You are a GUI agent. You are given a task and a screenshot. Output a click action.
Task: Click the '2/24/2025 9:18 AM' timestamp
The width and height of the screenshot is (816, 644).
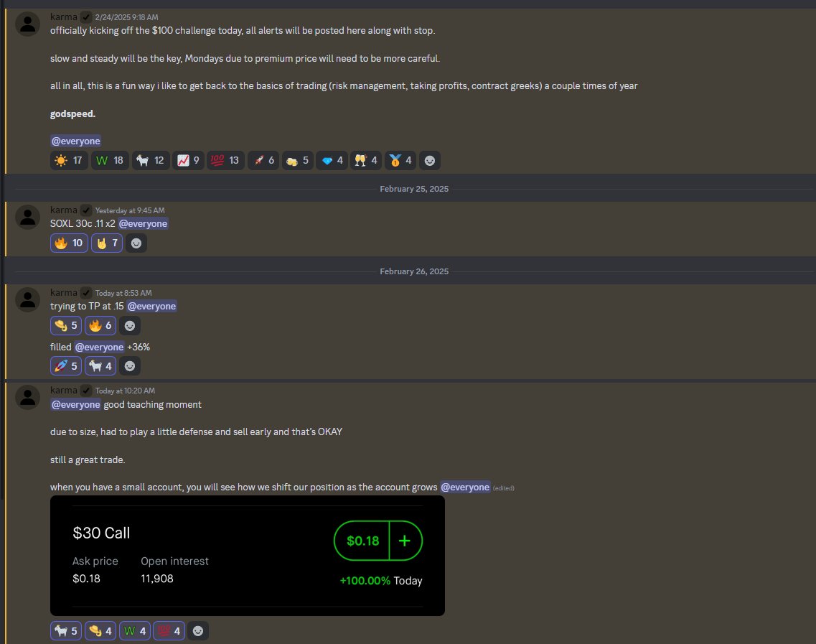(x=126, y=18)
